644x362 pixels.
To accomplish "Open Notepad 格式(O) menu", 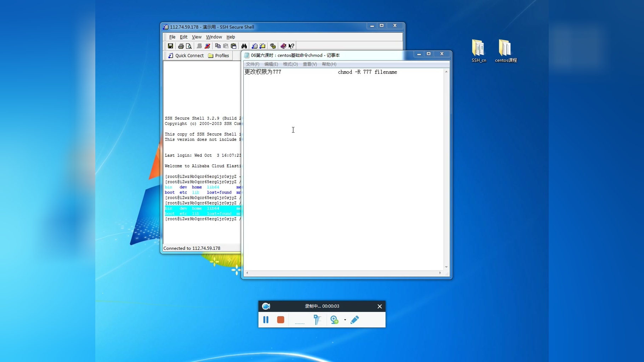I will [x=290, y=64].
